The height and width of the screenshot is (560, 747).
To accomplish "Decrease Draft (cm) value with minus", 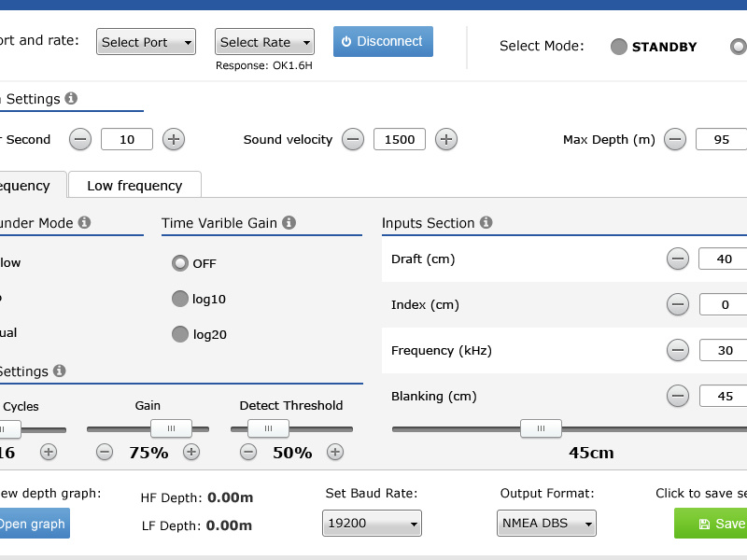I will tap(678, 259).
